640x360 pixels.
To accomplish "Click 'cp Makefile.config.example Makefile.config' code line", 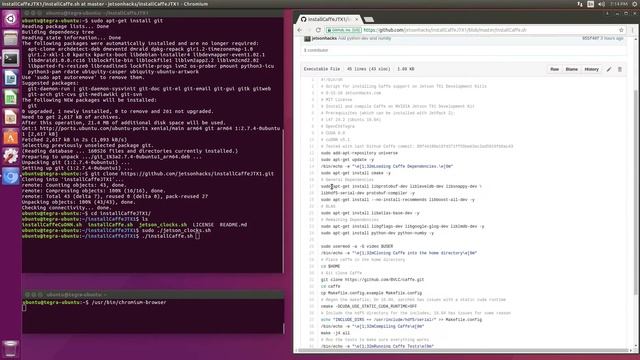I will point(371,293).
